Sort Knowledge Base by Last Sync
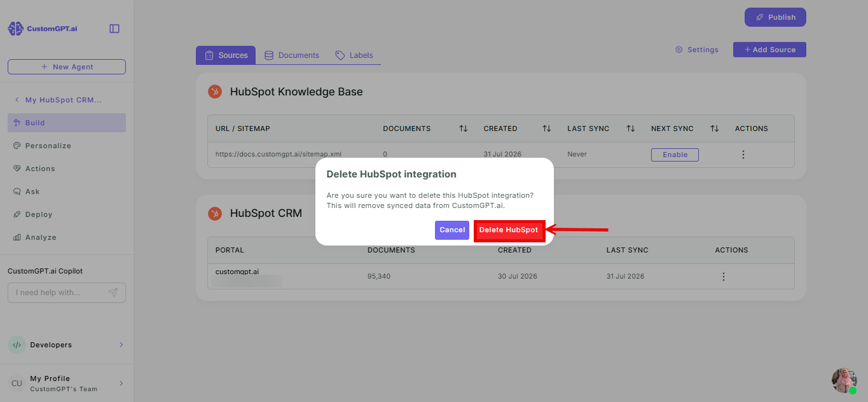Screen dimensions: 868x402 [630, 128]
